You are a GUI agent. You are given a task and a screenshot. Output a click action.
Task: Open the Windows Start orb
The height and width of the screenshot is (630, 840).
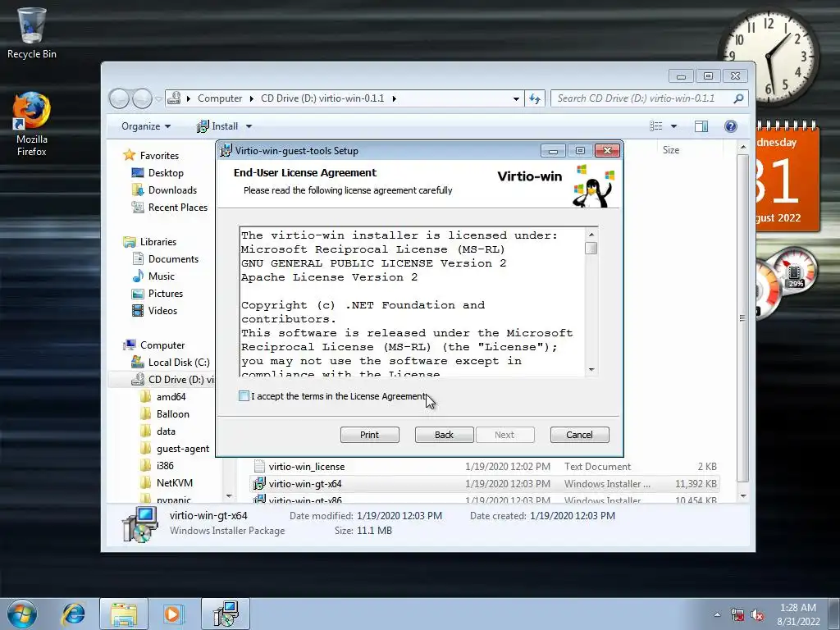tap(22, 614)
